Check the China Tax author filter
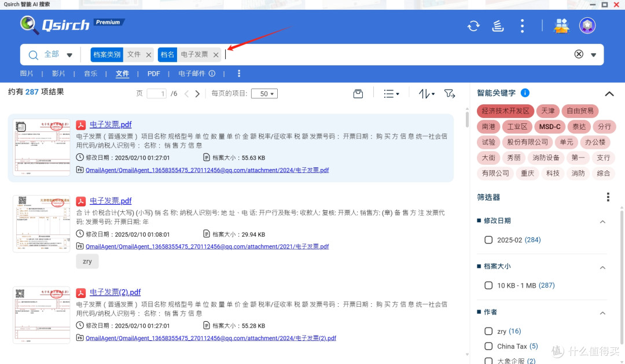 coord(488,346)
